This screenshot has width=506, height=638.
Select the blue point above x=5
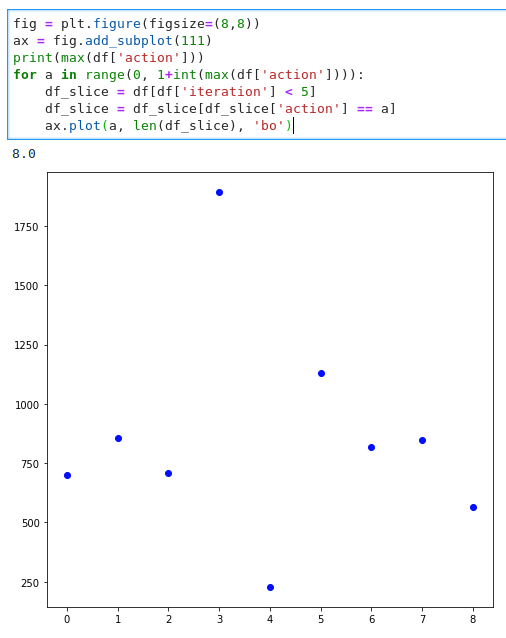321,373
